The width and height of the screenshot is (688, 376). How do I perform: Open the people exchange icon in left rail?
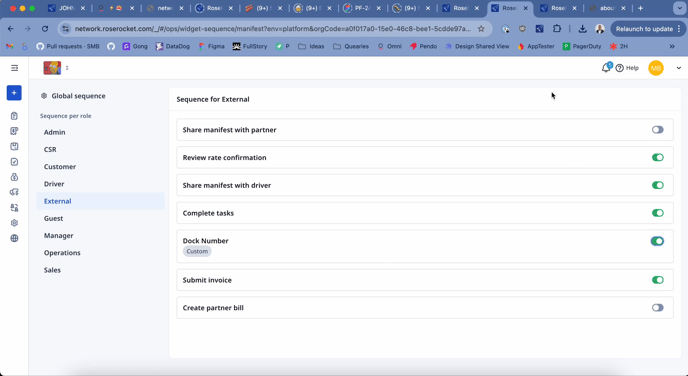(x=14, y=208)
